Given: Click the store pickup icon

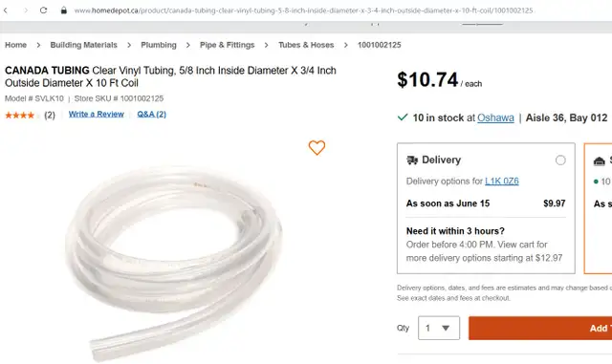Looking at the screenshot, I should (x=600, y=161).
